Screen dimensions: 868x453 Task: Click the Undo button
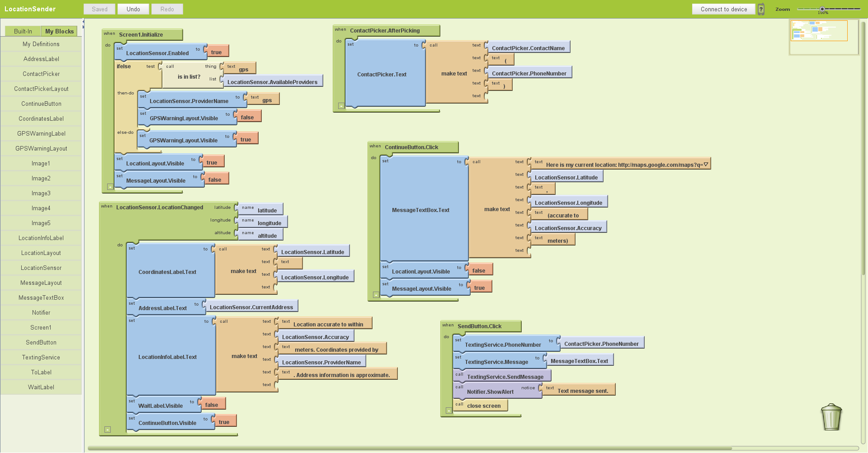coord(133,9)
